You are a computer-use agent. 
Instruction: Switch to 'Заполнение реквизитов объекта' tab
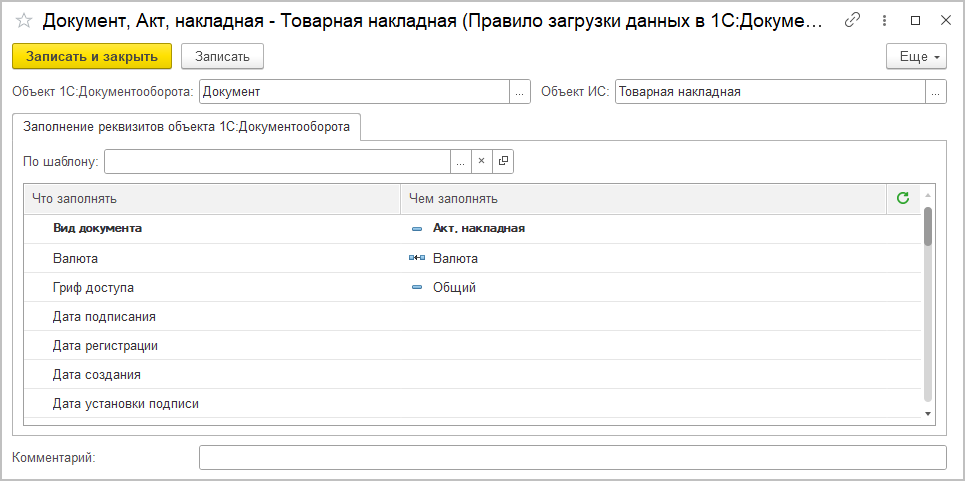[186, 127]
